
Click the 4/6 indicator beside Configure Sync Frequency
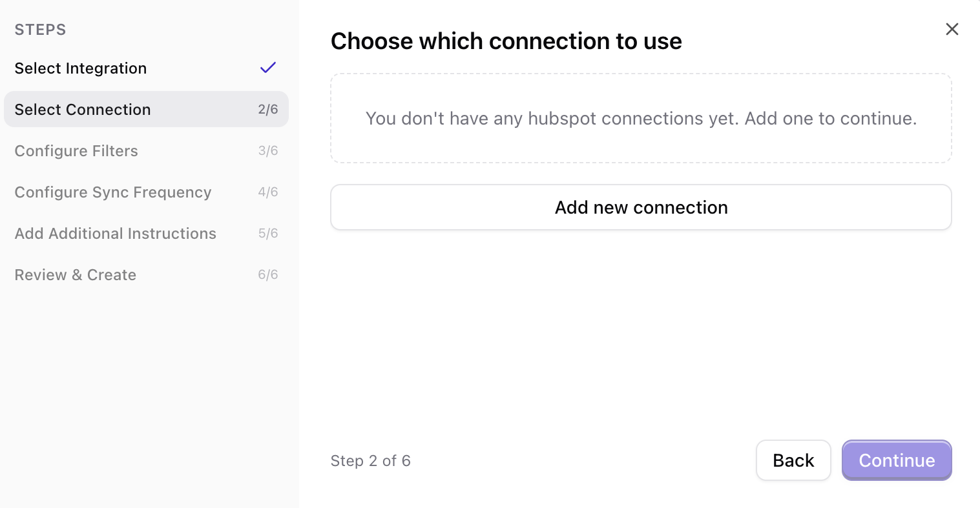click(268, 192)
